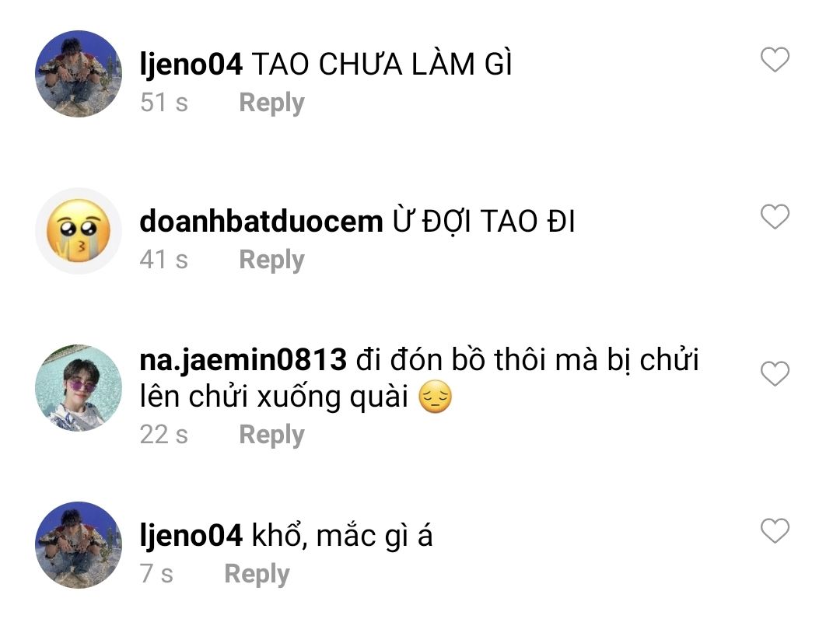Open ljeno04's avatar beside "TAO CHƯA LÀM GÌ"
Viewport: 840px width, 619px height.
79,74
